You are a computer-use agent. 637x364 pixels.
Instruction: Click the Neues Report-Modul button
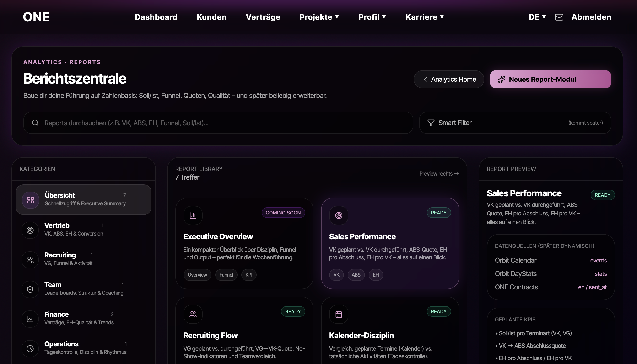(550, 79)
